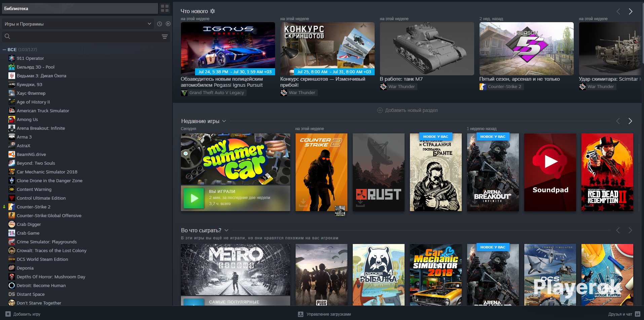644x320 pixels.
Task: Click Ведьмак 3 game icon in list
Action: pos(12,76)
